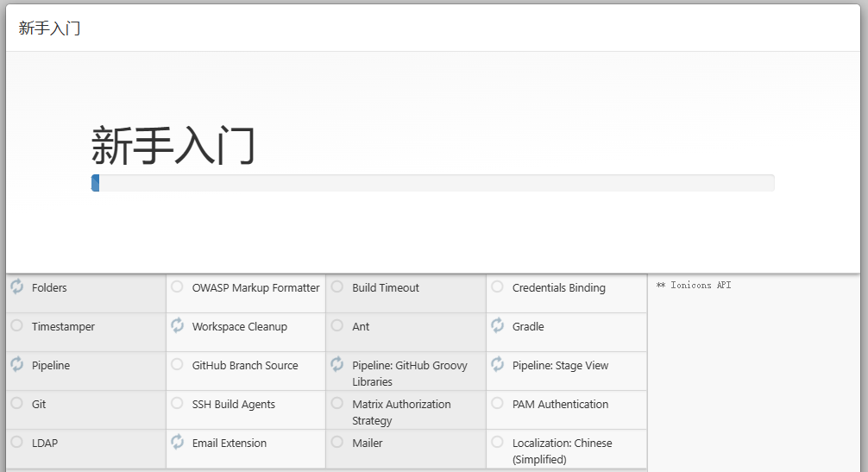Click the sync icon beside Gradle
This screenshot has width=868, height=472.
click(x=498, y=324)
